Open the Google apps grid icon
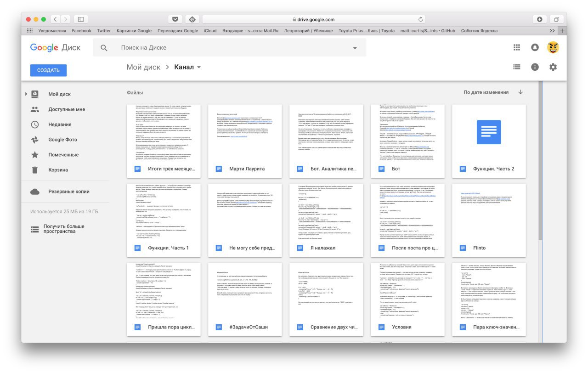Image resolution: width=588 pixels, height=373 pixels. (517, 48)
